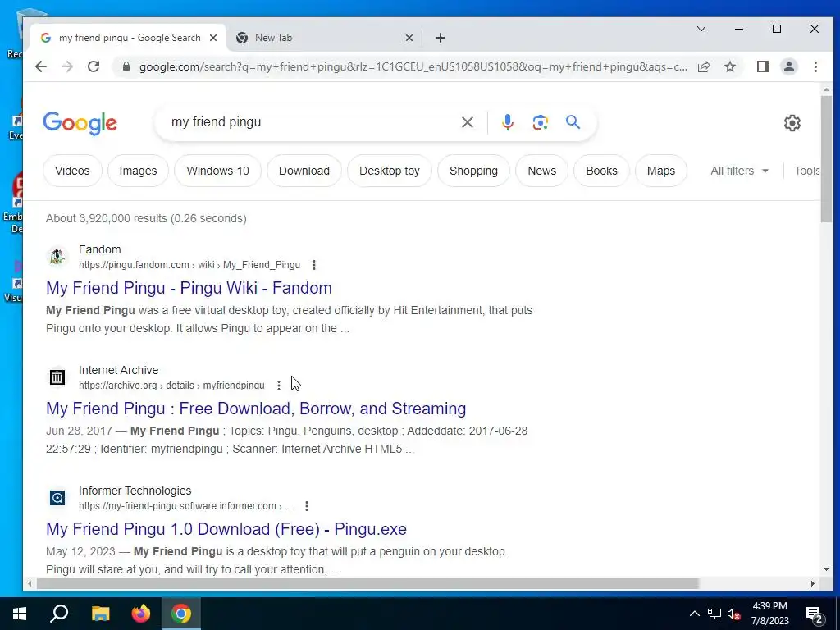Click the pingu.fandom.com URL breadcrumb

point(189,265)
